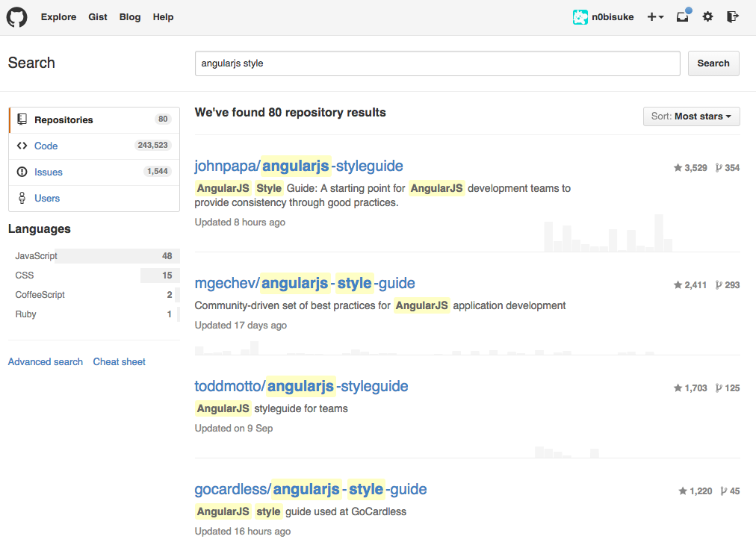Click 'We've found 80 repository results' heading
The height and width of the screenshot is (551, 756).
(x=291, y=112)
